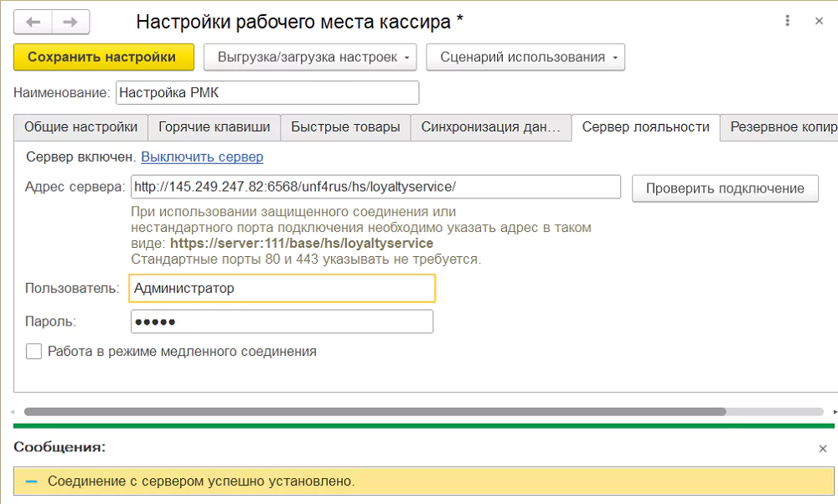Image resolution: width=838 pixels, height=504 pixels.
Task: Click Проверить подключение button
Action: click(x=725, y=188)
